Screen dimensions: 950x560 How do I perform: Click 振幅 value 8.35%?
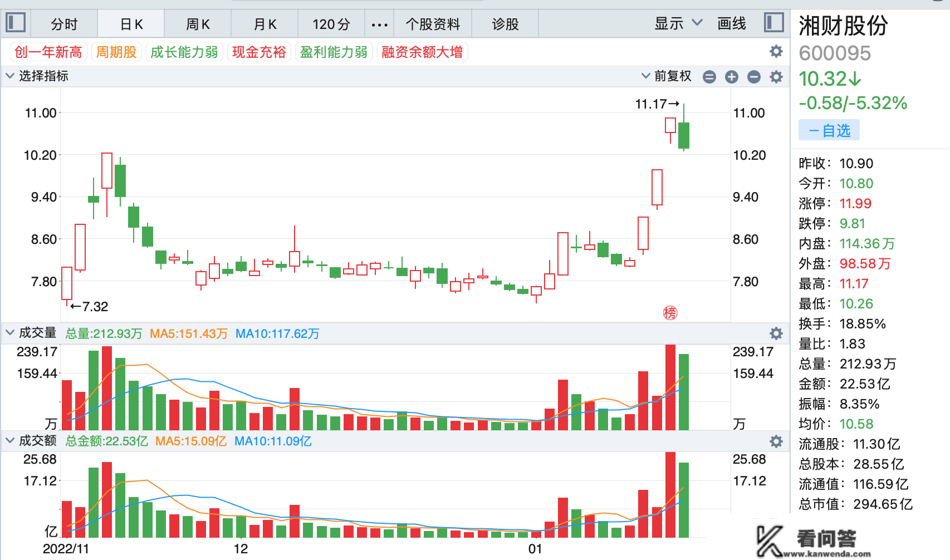[860, 404]
